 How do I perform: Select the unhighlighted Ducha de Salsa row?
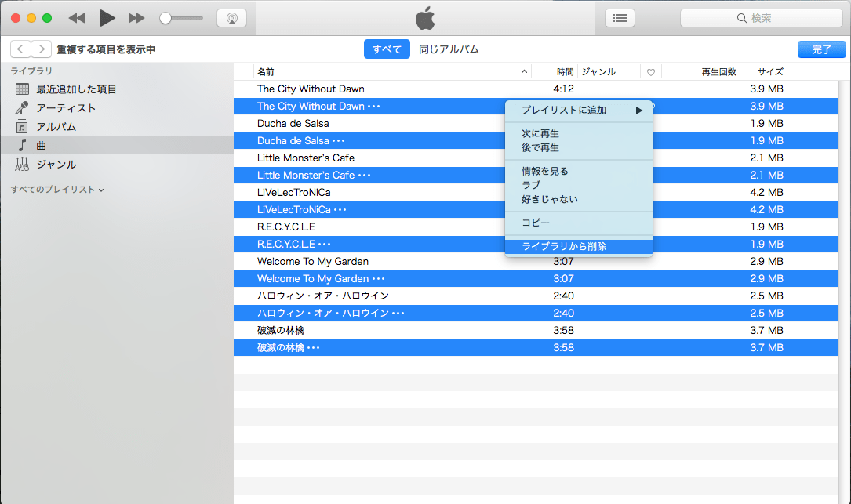pyautogui.click(x=536, y=123)
